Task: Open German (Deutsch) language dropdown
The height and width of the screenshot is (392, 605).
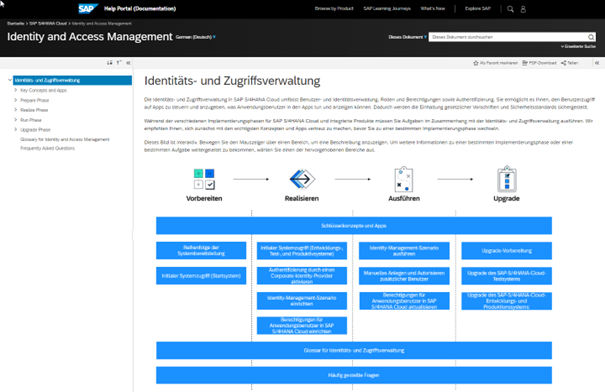Action: click(196, 37)
